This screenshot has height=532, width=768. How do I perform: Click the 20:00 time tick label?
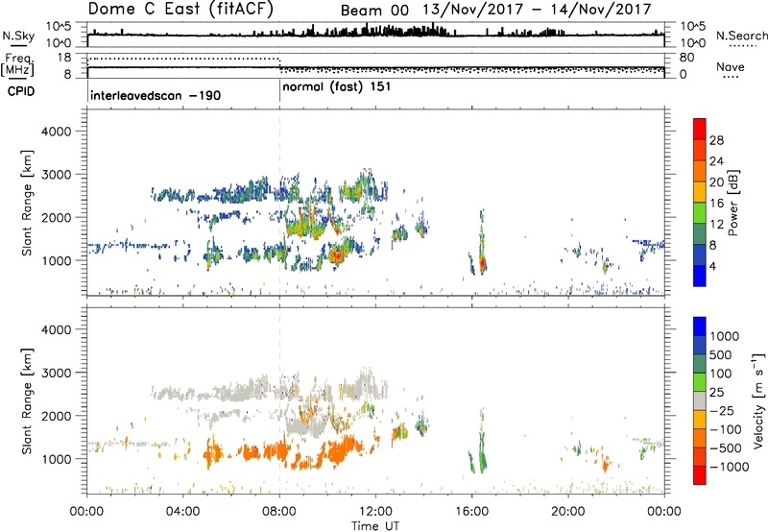pos(568,512)
